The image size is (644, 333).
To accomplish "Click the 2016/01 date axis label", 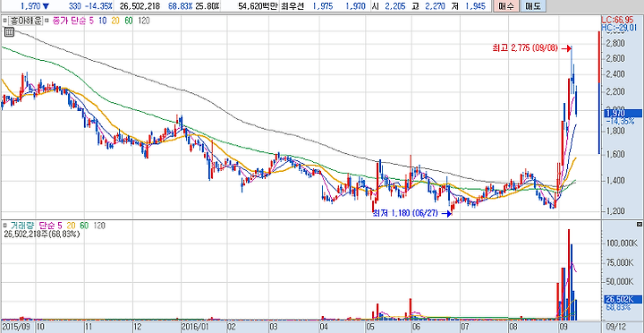I will tap(194, 328).
